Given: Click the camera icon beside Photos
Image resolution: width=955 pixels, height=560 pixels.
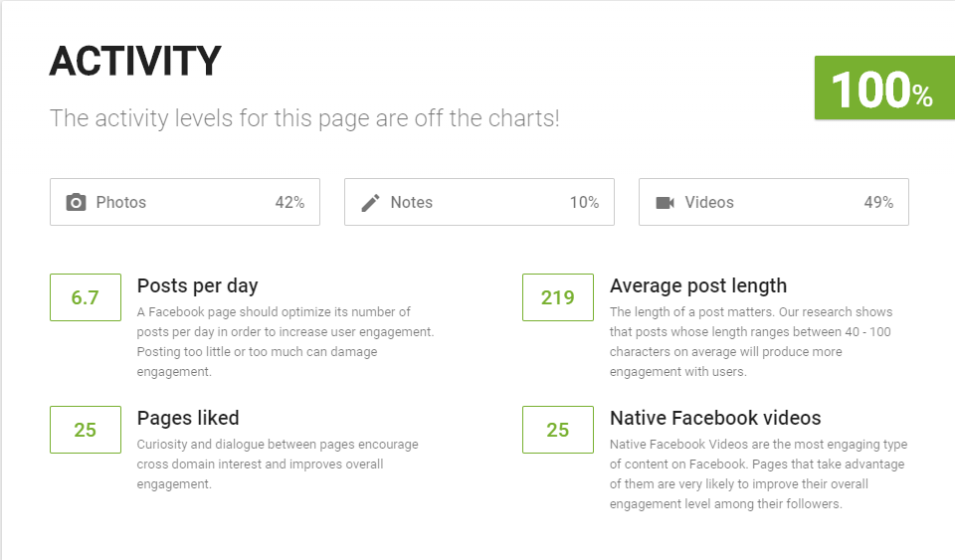Looking at the screenshot, I should 76,203.
